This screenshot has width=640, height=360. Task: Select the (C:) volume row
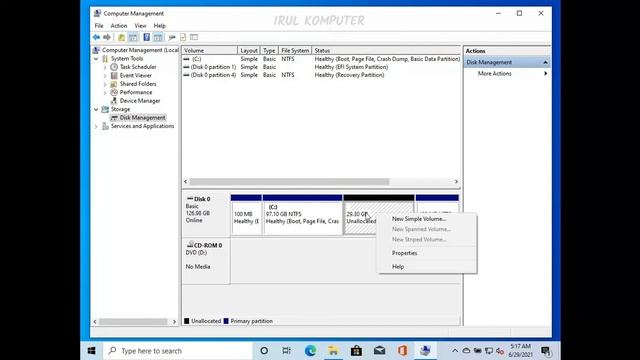(321, 59)
